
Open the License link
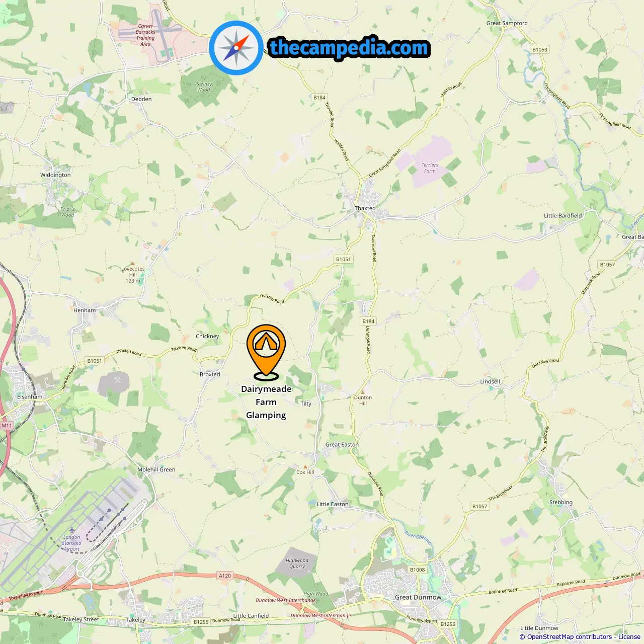(629, 637)
